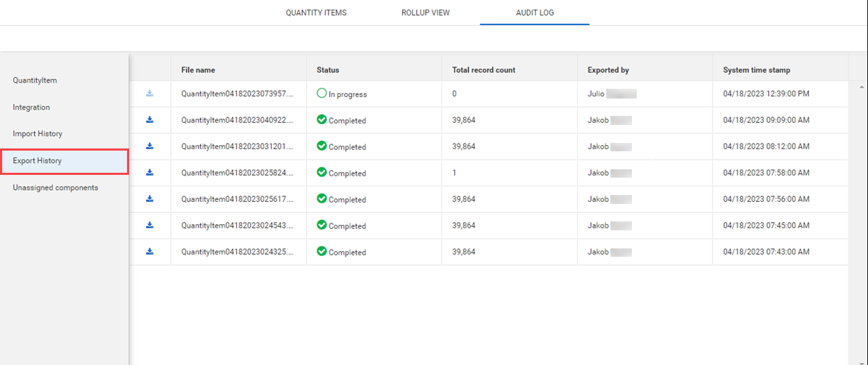Go to Import History section
Screen dimensions: 868x365
37,134
